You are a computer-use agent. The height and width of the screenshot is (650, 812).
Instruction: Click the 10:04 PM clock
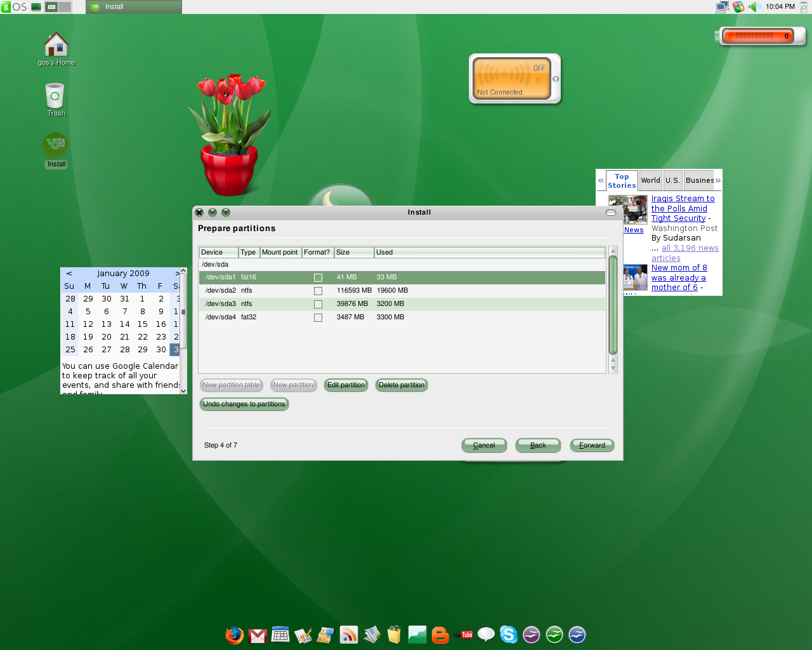(x=780, y=7)
